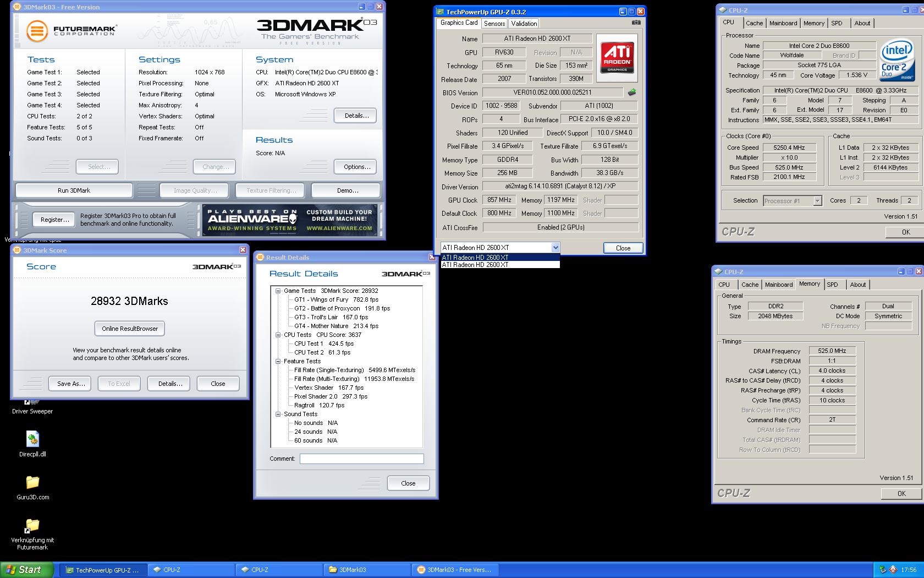This screenshot has width=924, height=578.
Task: Click Register button in 3DMark03
Action: coord(54,220)
